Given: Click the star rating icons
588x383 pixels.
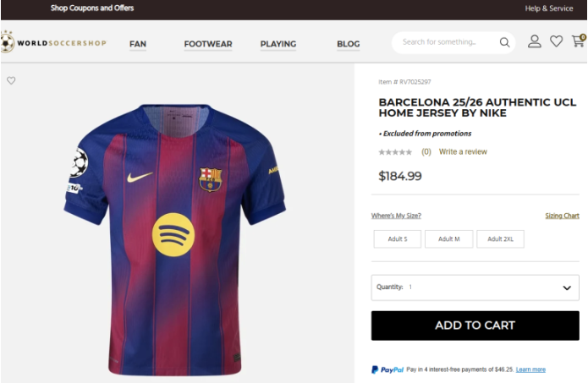Looking at the screenshot, I should point(395,152).
